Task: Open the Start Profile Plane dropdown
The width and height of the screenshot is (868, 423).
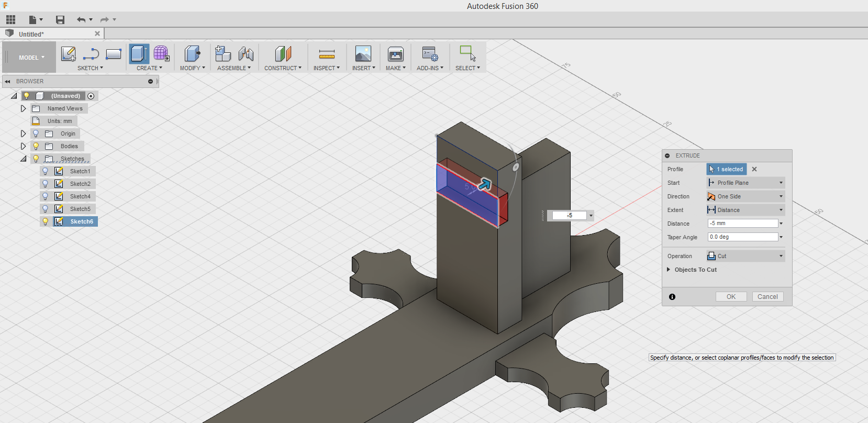Action: 745,183
